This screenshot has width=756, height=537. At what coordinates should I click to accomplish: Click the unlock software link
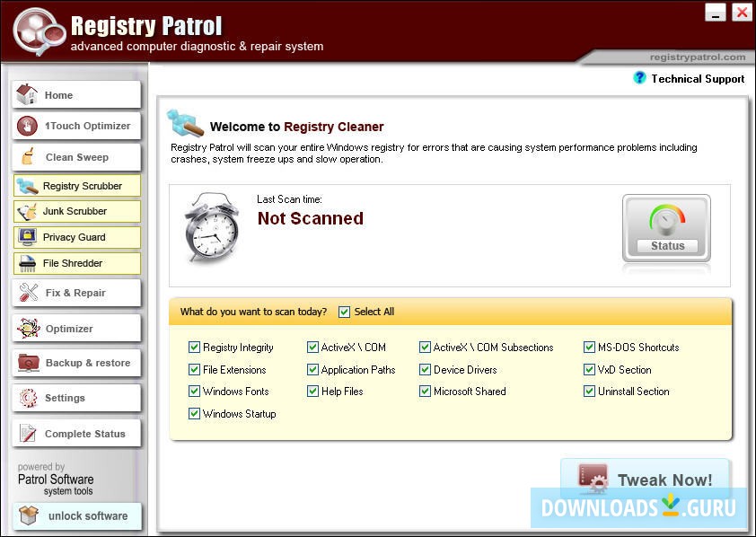point(75,515)
